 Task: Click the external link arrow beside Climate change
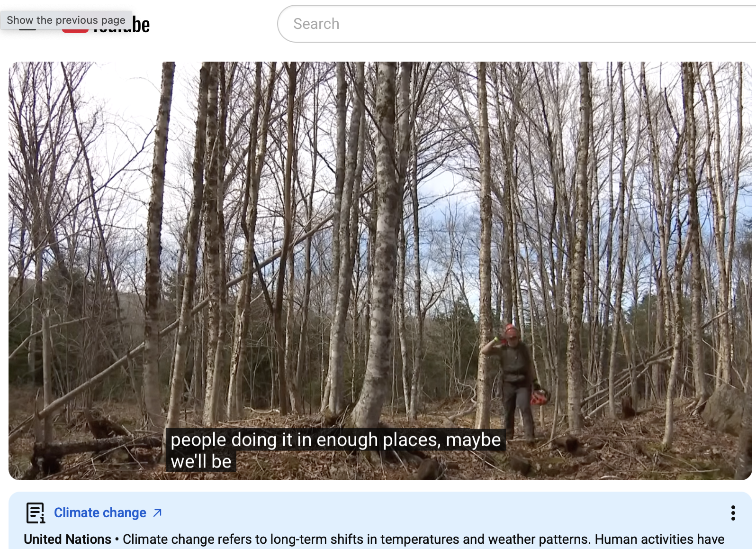coord(158,512)
